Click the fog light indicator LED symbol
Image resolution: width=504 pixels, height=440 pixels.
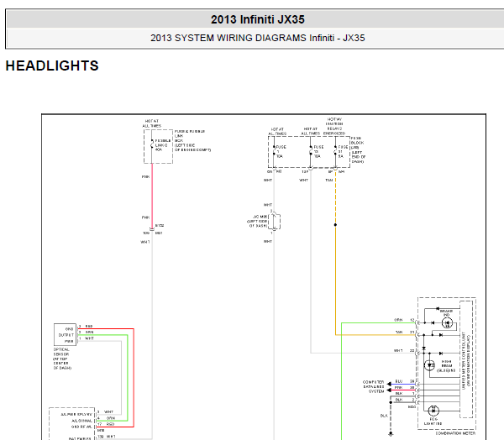[433, 410]
